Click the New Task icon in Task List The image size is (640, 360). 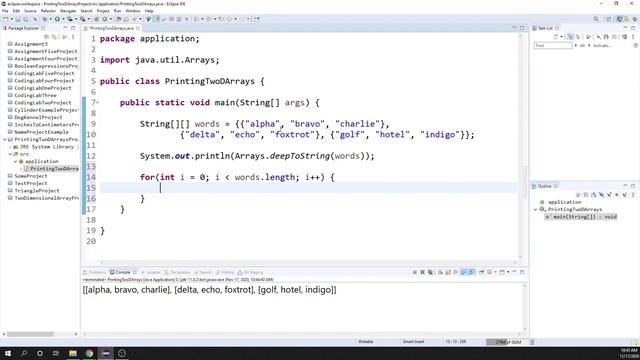coord(556,37)
